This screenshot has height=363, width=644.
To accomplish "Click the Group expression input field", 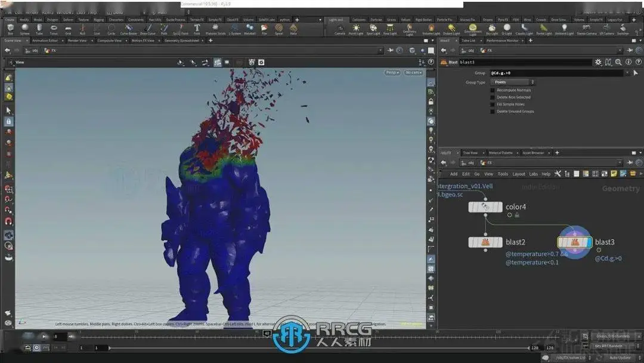I will coord(556,73).
